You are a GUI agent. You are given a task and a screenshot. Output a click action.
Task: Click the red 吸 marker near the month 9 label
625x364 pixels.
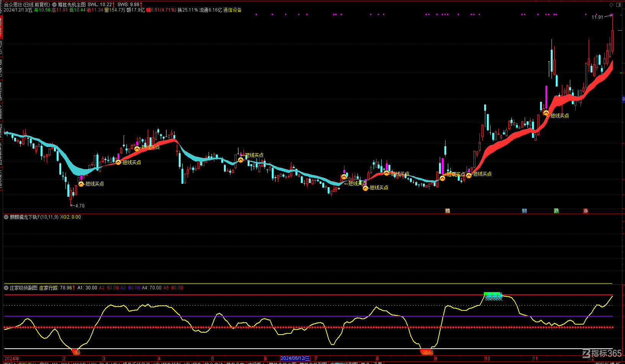pos(427,352)
